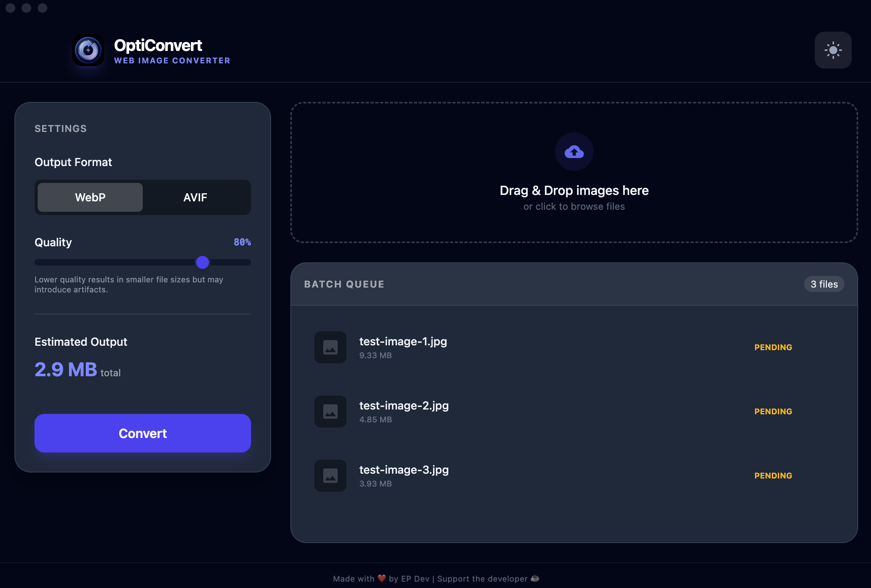Click the image icon for test-image-1.jpg
The width and height of the screenshot is (871, 588).
(330, 347)
